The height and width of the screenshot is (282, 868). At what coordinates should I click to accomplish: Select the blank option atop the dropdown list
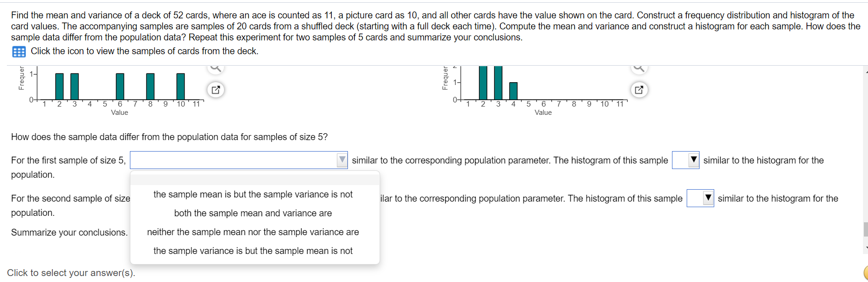(x=255, y=179)
